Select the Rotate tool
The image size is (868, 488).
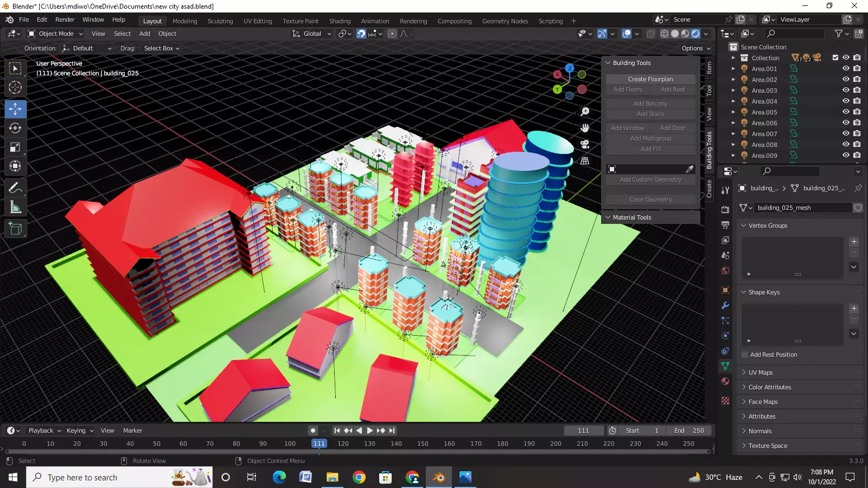(x=15, y=128)
